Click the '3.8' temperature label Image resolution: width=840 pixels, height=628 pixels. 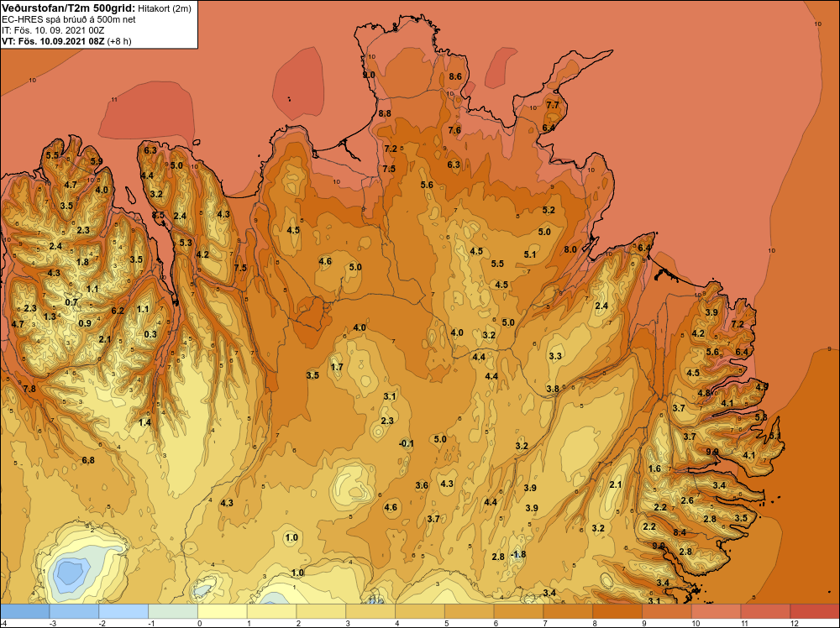(x=553, y=389)
